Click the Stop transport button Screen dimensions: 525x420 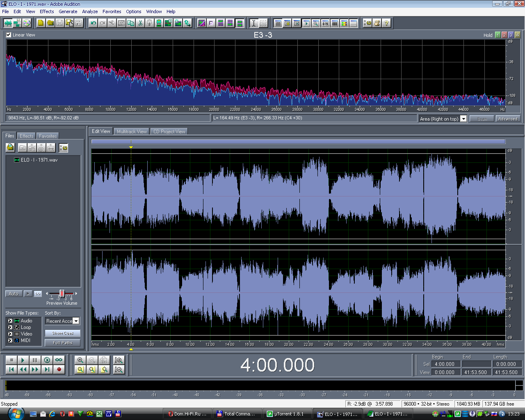point(11,360)
